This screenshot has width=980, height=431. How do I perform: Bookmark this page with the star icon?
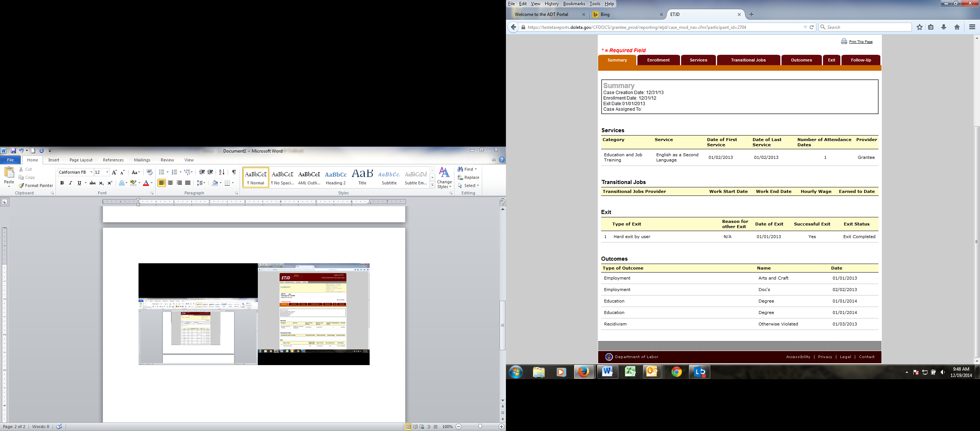920,27
